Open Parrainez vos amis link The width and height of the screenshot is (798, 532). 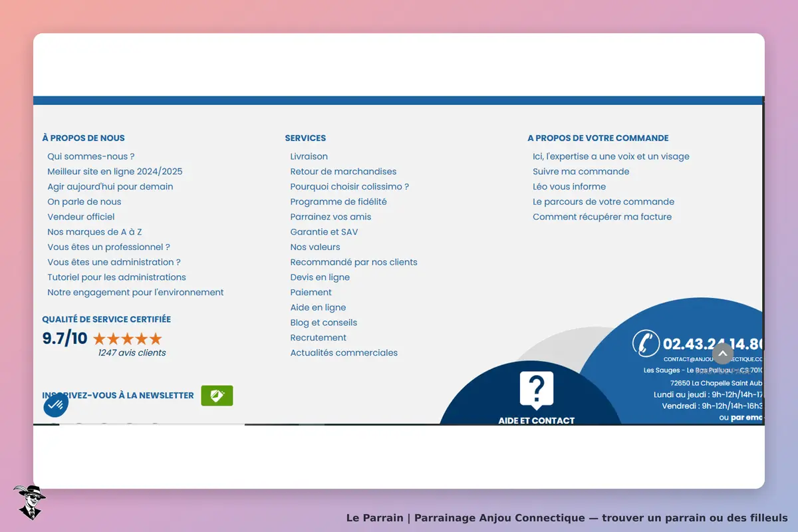point(331,217)
